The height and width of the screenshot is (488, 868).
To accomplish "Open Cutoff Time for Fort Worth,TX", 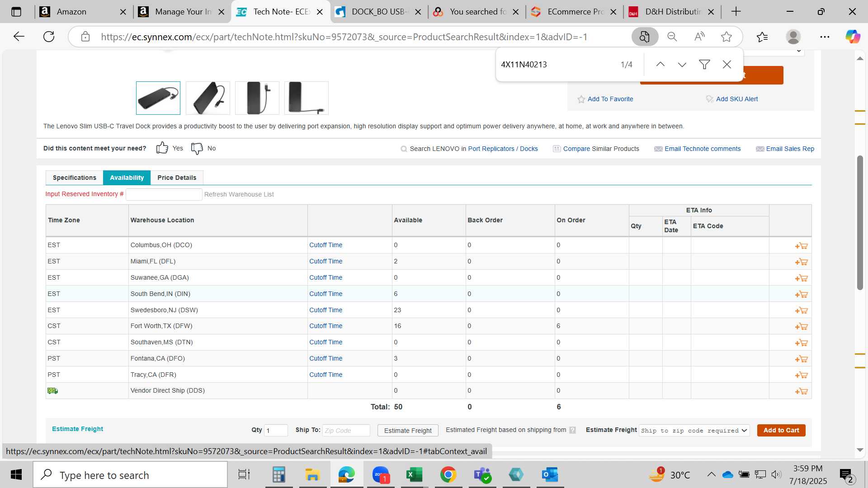I will pyautogui.click(x=325, y=326).
